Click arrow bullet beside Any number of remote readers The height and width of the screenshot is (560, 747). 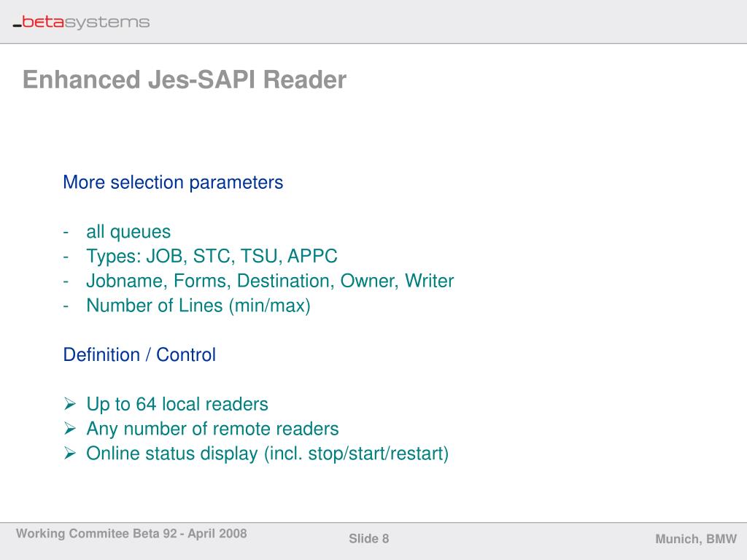[x=70, y=429]
